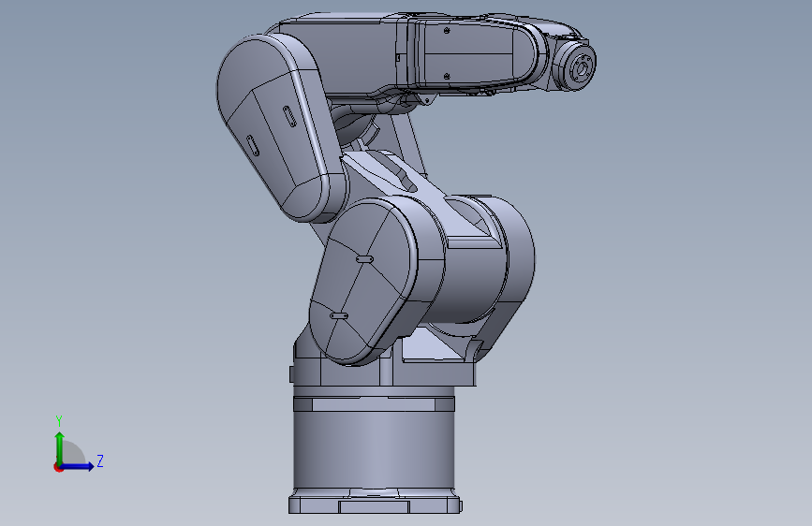The height and width of the screenshot is (526, 812).
Task: Select the upper rounded arm cover
Action: click(x=280, y=128)
